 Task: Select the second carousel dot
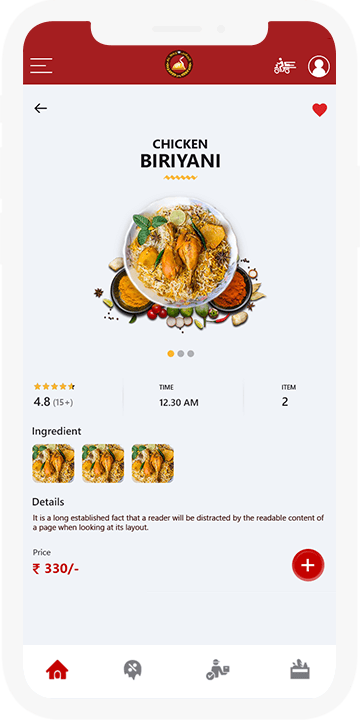click(181, 354)
